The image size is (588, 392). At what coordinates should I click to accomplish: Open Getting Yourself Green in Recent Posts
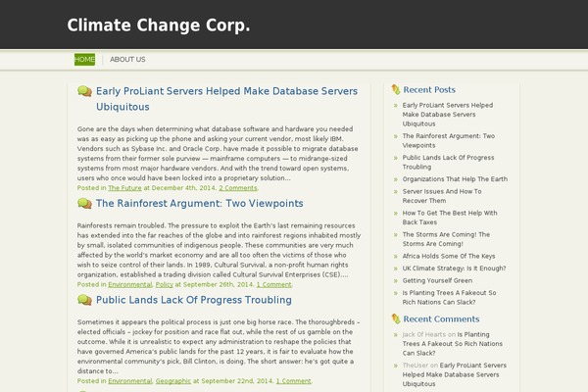point(437,280)
